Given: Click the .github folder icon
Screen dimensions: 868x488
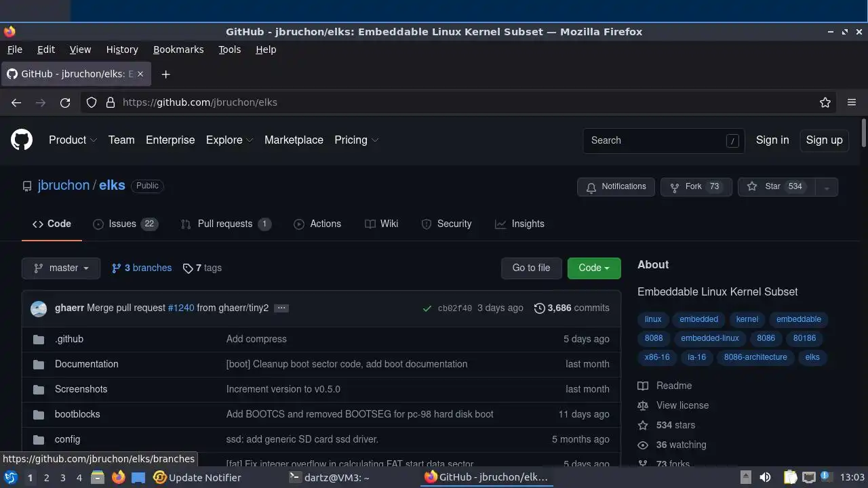Looking at the screenshot, I should [39, 339].
